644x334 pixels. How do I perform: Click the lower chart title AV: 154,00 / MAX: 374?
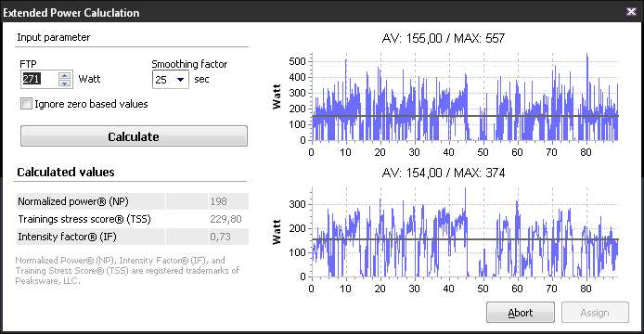pos(444,173)
